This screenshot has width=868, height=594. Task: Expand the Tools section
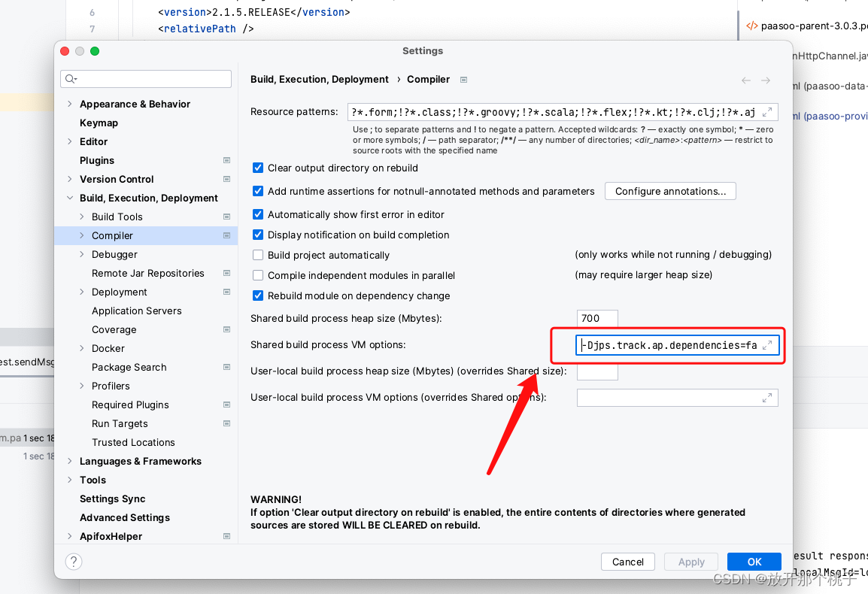point(70,480)
